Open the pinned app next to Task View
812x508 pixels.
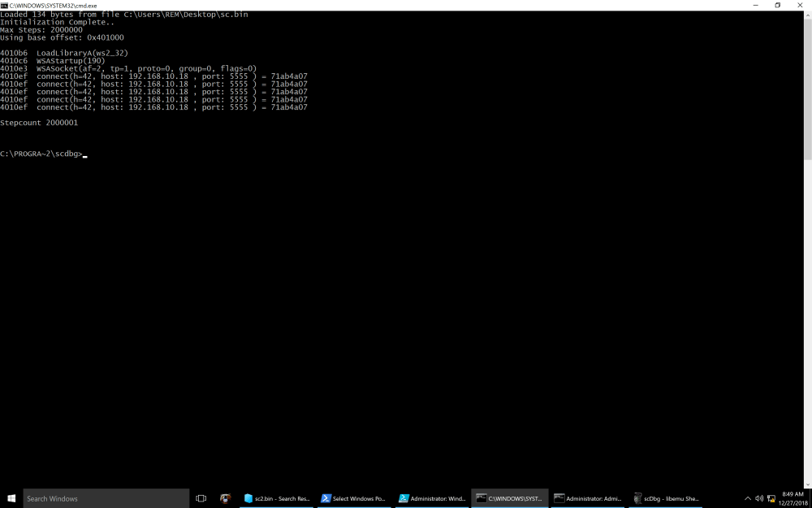[x=225, y=498]
